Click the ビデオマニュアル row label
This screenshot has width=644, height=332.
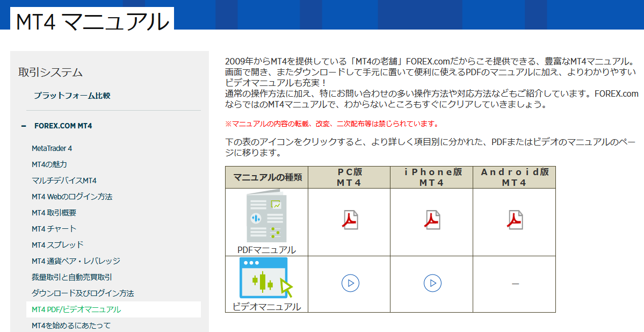(266, 307)
